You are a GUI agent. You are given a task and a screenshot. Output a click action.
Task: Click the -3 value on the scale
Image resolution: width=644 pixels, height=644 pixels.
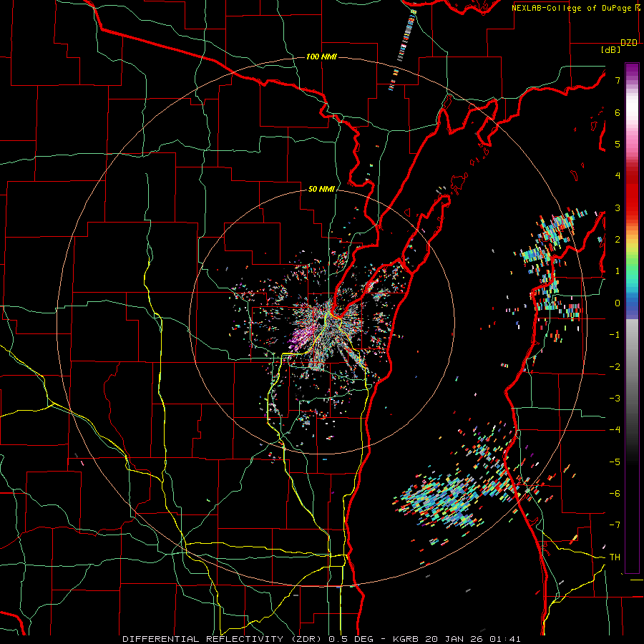click(x=615, y=399)
